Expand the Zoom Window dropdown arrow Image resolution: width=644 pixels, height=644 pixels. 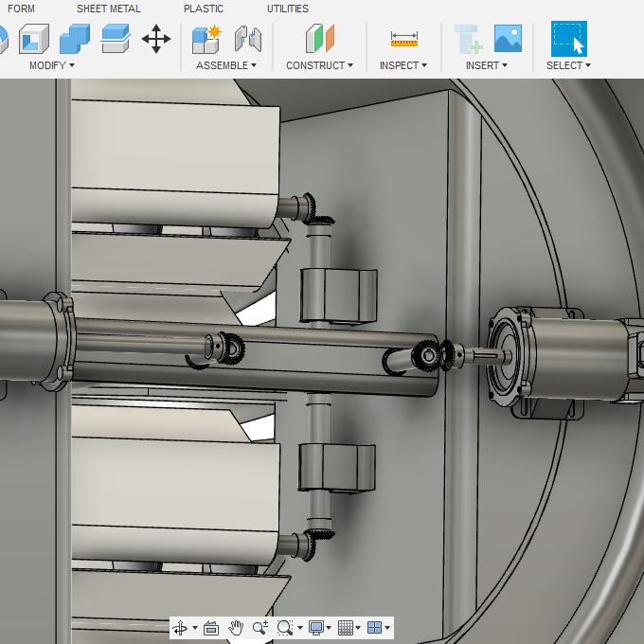(x=300, y=628)
